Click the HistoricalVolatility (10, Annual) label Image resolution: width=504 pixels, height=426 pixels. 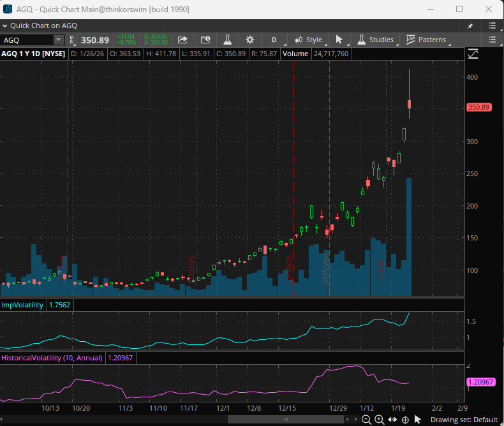[52, 358]
